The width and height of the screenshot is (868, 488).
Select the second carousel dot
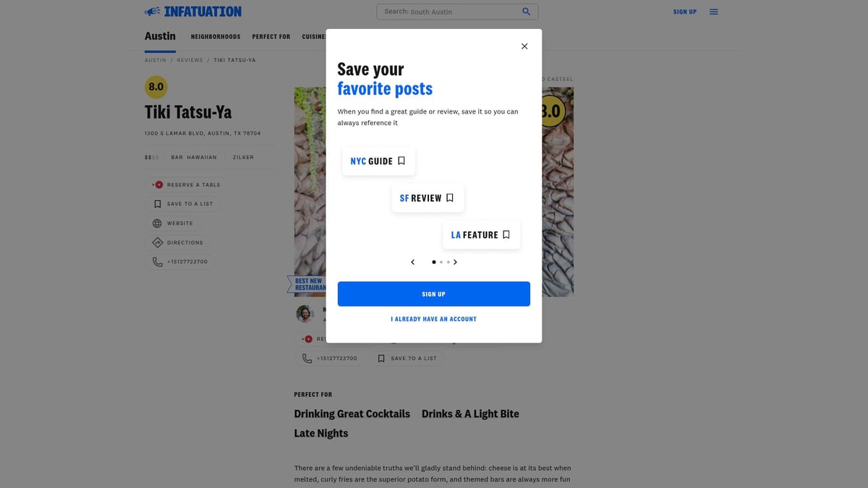tap(441, 262)
